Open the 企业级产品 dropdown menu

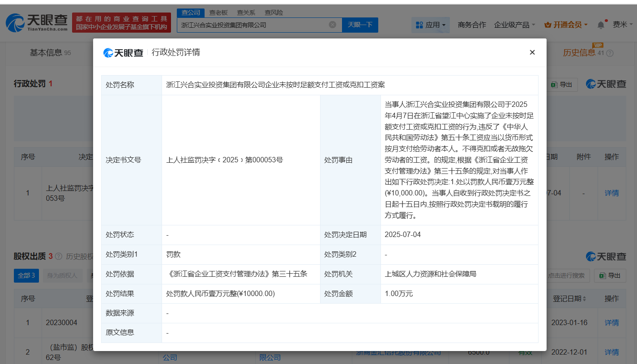pos(514,25)
